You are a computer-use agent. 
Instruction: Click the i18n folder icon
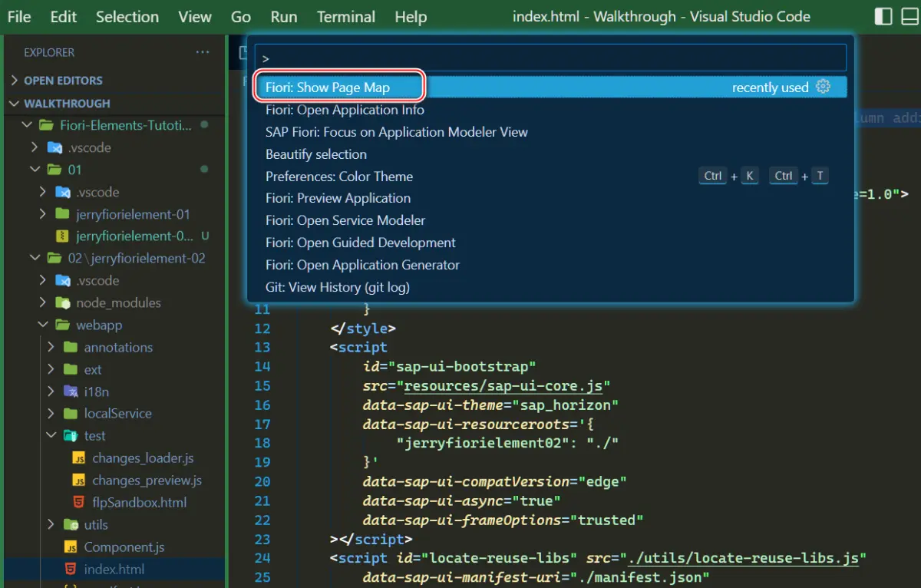pyautogui.click(x=70, y=391)
